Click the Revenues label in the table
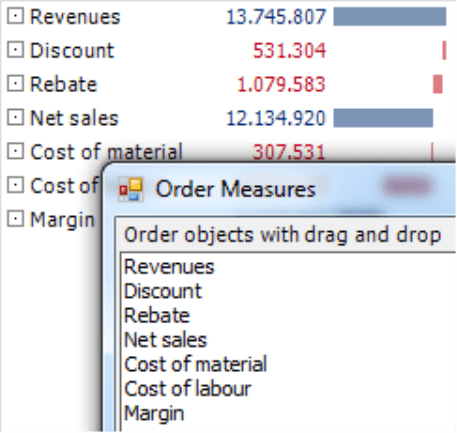The image size is (457, 433). coord(75,17)
